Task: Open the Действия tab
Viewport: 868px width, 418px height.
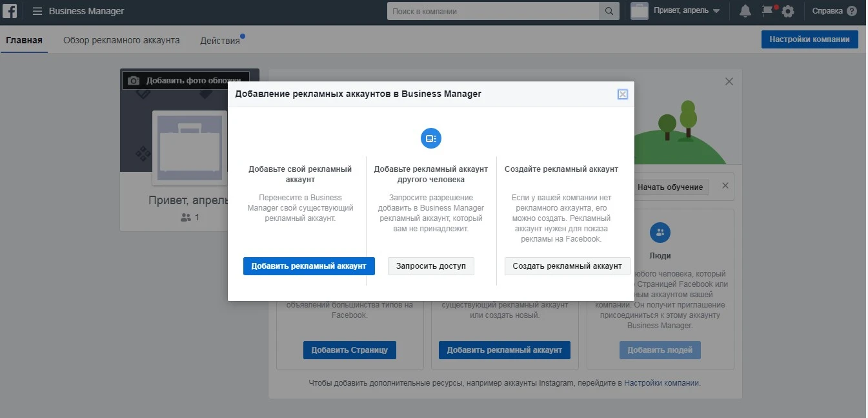Action: pyautogui.click(x=219, y=39)
